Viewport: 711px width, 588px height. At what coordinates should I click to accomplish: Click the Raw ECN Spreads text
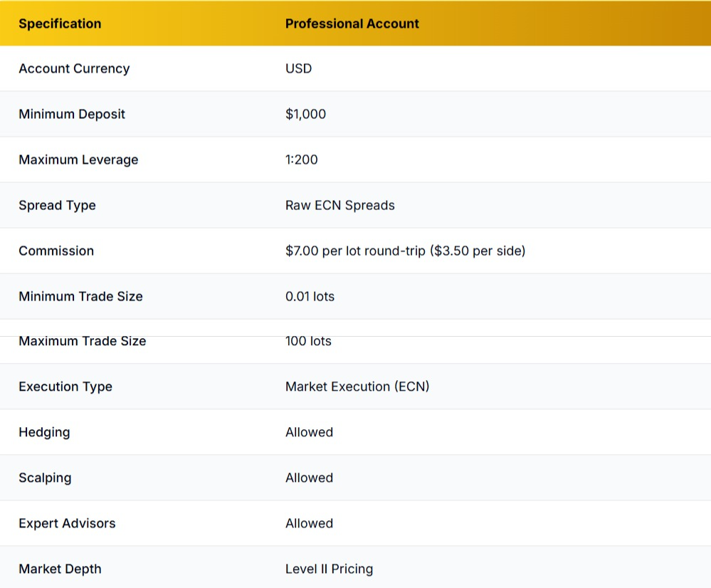point(340,205)
